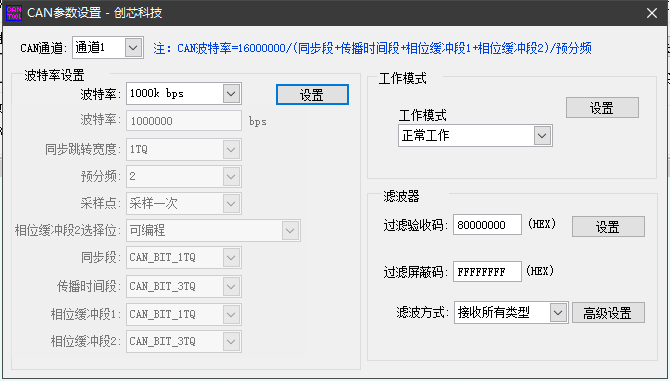This screenshot has width=670, height=381.
Task: Click 设置 button next to baud rate
Action: pyautogui.click(x=312, y=94)
